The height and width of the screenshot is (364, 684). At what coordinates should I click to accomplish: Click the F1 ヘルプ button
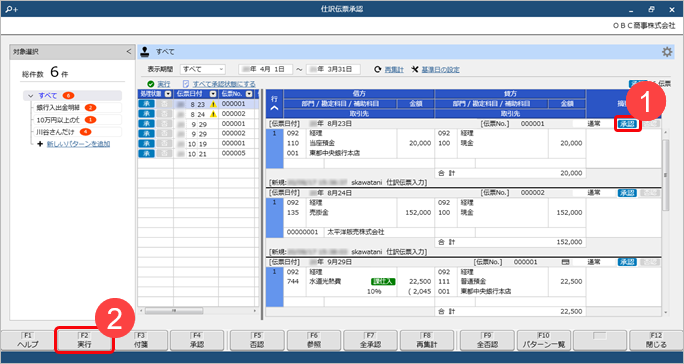pos(28,340)
